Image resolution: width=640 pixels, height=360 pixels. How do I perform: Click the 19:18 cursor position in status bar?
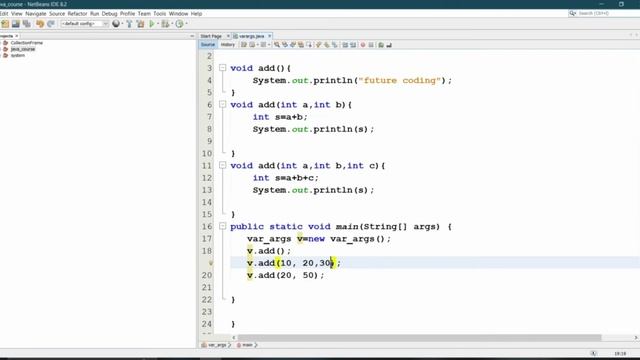coord(620,353)
